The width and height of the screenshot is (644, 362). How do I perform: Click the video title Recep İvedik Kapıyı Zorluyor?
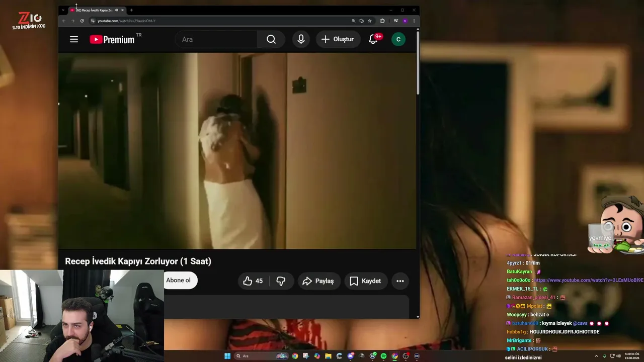(138, 261)
